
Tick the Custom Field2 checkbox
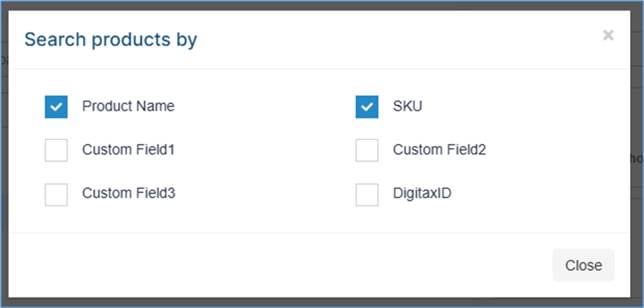[x=367, y=150]
